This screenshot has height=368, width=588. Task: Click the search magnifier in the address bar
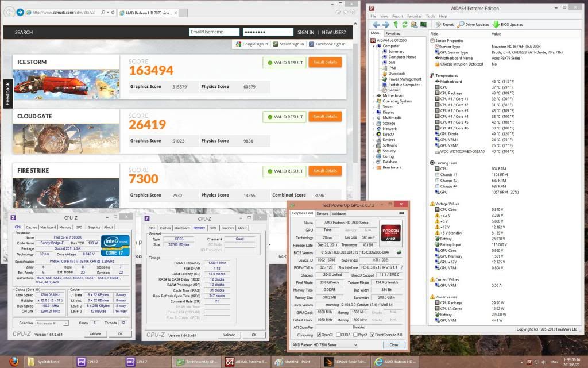(x=103, y=13)
